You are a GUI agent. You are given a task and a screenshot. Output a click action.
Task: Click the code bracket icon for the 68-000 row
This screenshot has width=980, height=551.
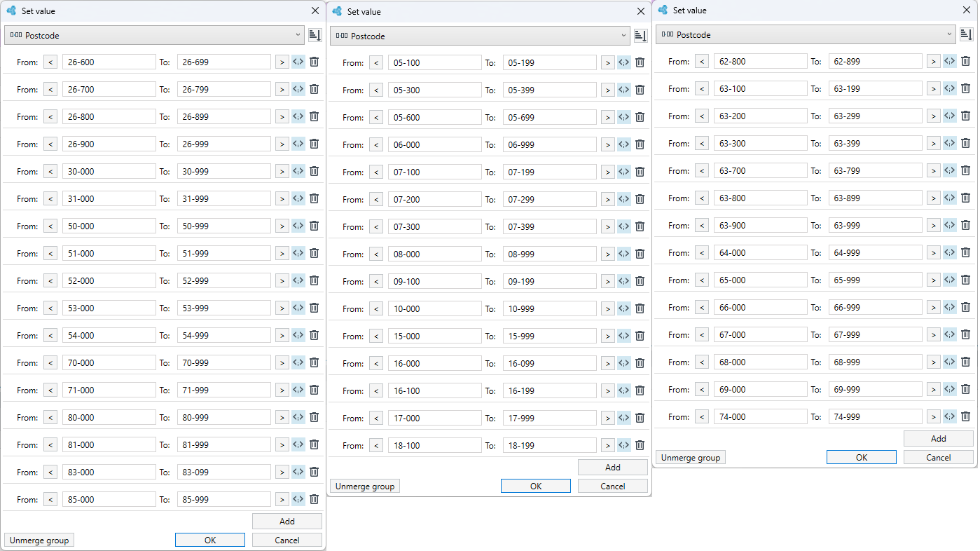(950, 362)
